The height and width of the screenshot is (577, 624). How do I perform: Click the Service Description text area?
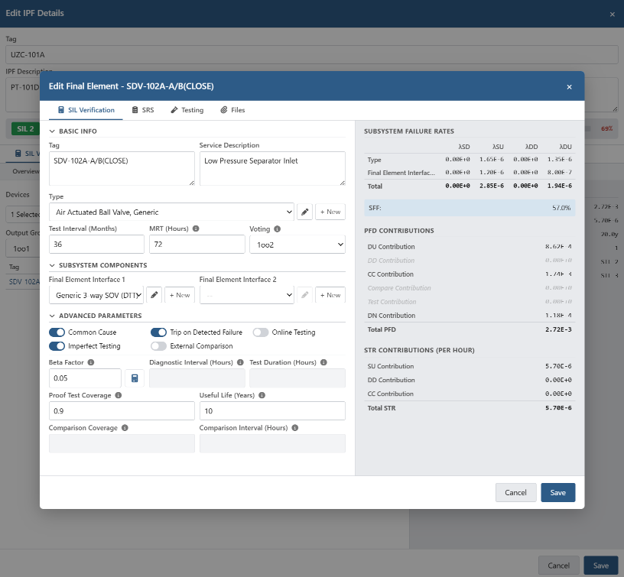point(273,168)
